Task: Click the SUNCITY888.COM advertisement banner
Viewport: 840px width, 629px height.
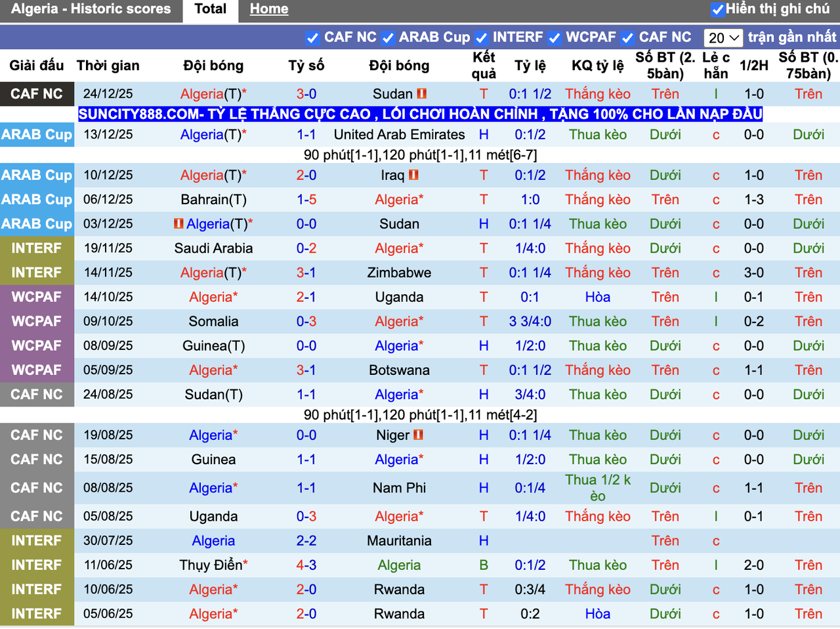Action: (420, 114)
